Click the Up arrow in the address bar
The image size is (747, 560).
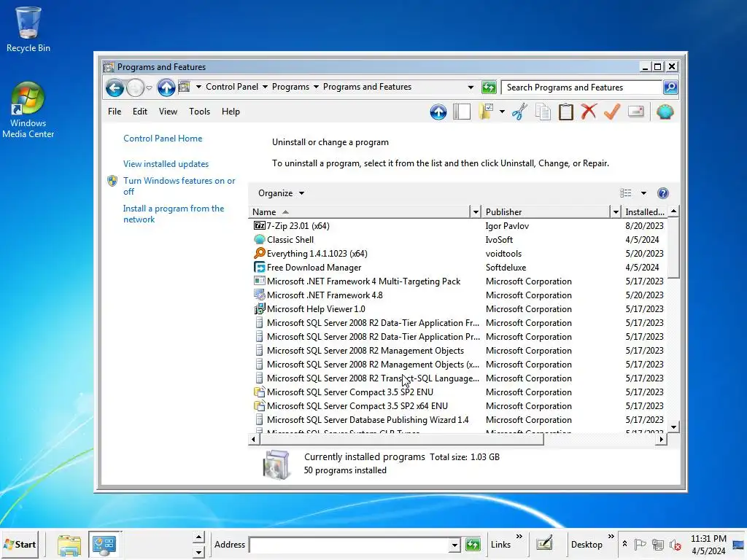[x=166, y=87]
